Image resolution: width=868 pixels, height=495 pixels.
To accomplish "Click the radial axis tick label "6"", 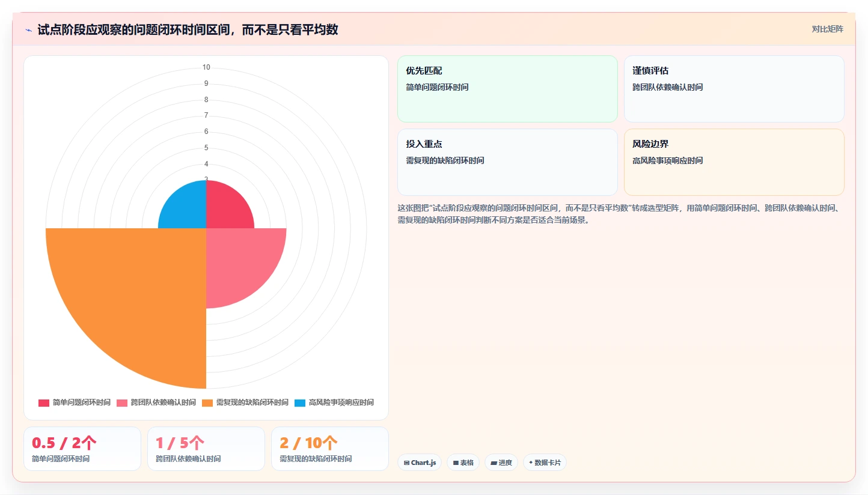I will pyautogui.click(x=206, y=132).
